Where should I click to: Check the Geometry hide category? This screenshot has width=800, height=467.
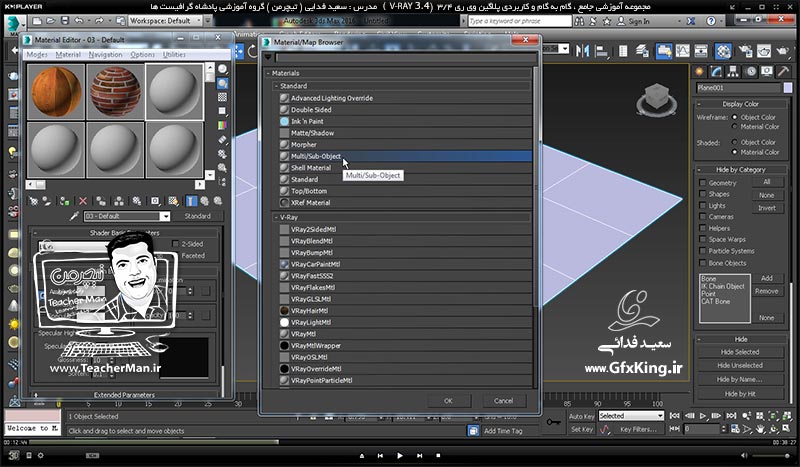[703, 183]
